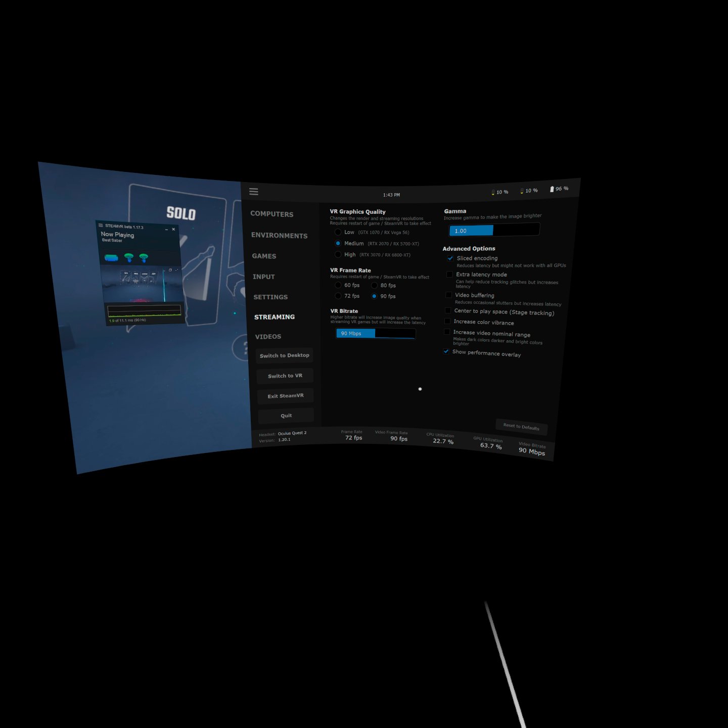
Task: Click Exit SteamVR
Action: pyautogui.click(x=286, y=396)
